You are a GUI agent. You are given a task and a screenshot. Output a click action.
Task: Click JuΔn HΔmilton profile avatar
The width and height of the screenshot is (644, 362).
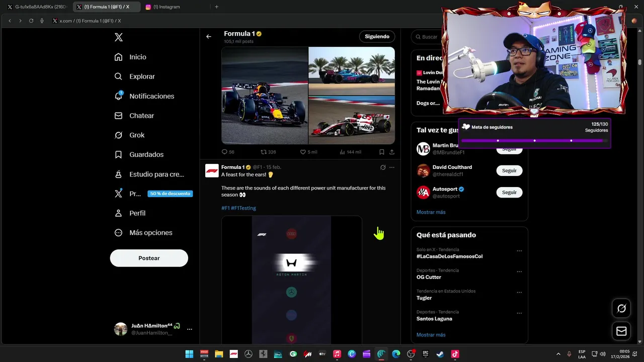(x=121, y=329)
